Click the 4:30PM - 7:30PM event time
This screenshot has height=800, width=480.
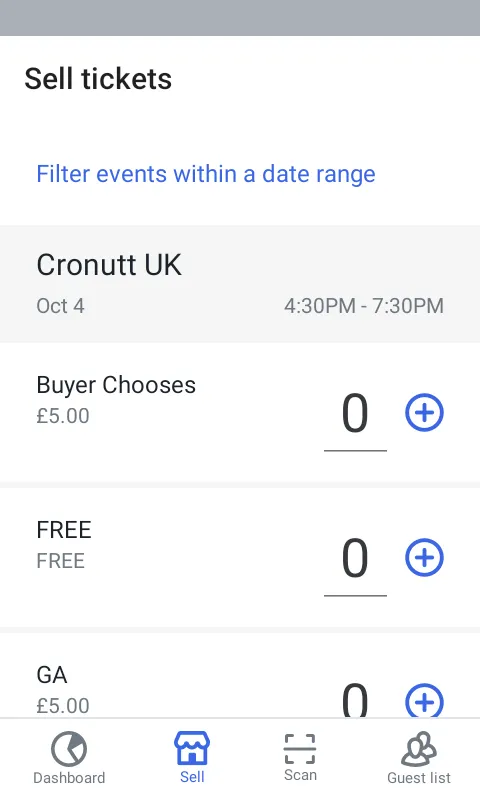point(364,306)
